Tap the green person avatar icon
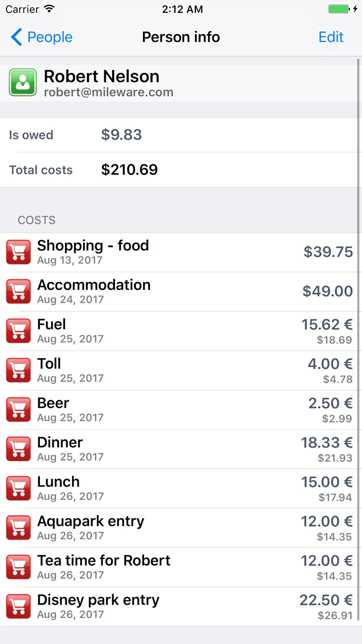Screen dimensions: 362x644 tap(23, 83)
